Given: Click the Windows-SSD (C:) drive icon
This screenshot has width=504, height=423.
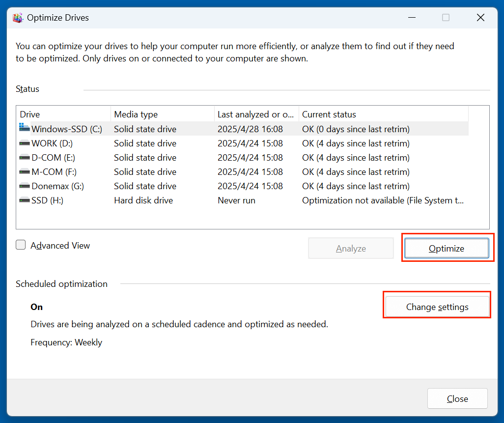Looking at the screenshot, I should (24, 129).
